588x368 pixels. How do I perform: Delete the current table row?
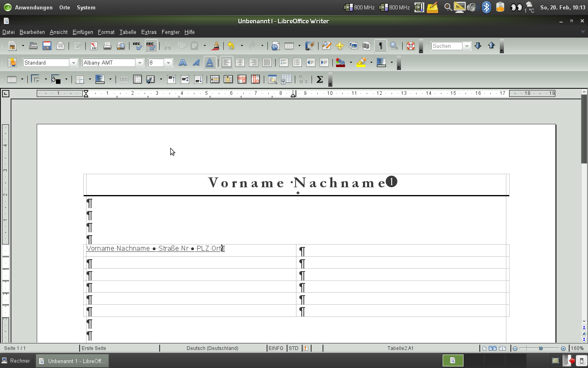[242, 79]
